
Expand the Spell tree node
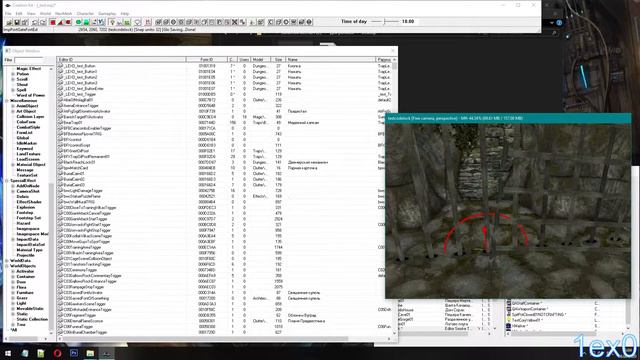click(x=13, y=90)
